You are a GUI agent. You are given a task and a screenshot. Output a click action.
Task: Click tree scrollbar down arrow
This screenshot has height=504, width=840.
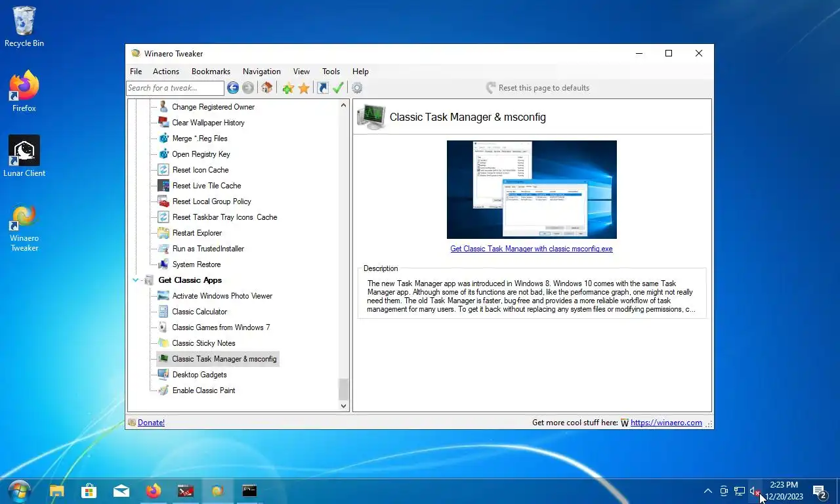point(344,406)
